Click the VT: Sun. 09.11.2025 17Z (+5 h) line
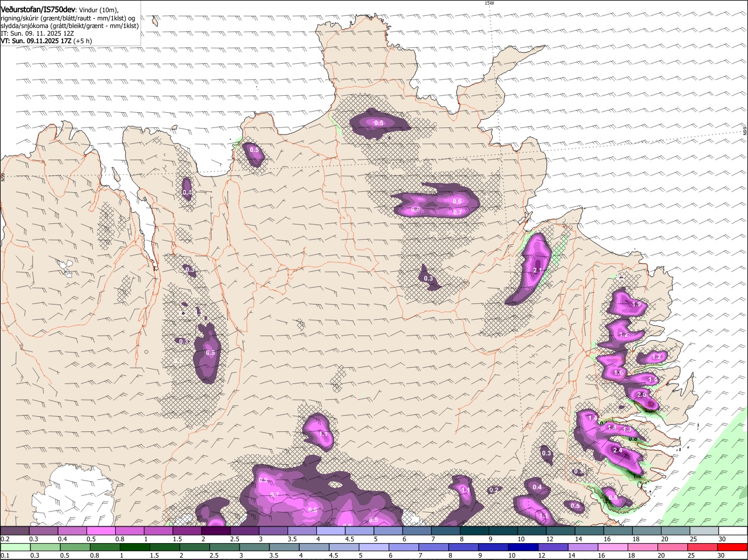748x560 pixels. [46, 41]
